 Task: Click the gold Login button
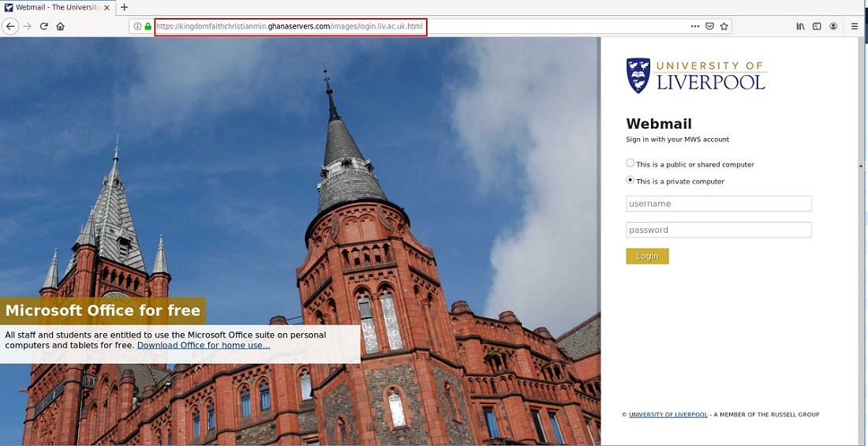(647, 256)
